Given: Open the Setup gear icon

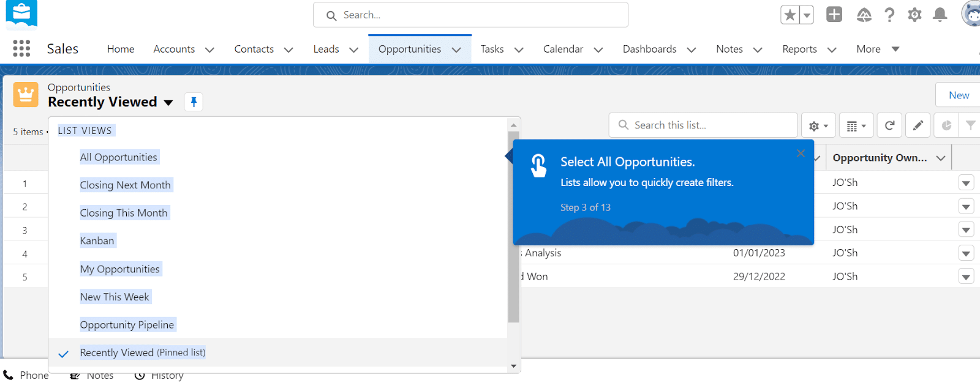Looking at the screenshot, I should [914, 15].
